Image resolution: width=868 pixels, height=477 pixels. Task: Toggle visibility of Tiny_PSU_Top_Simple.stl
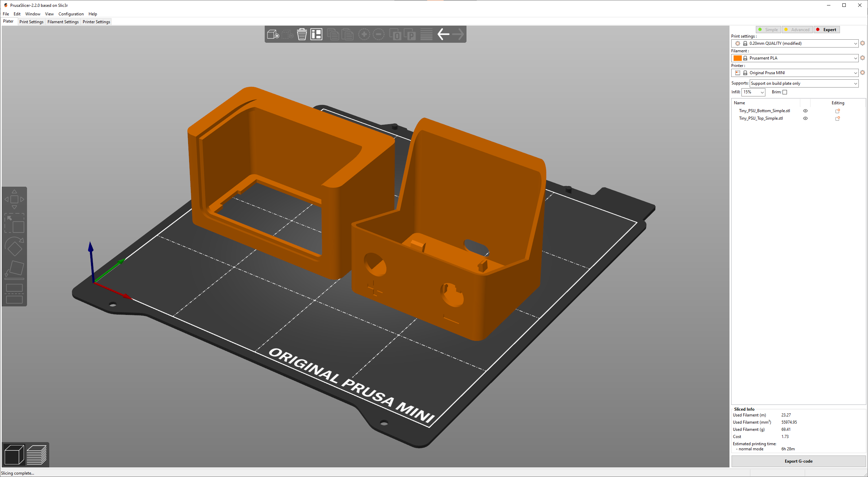pyautogui.click(x=805, y=118)
